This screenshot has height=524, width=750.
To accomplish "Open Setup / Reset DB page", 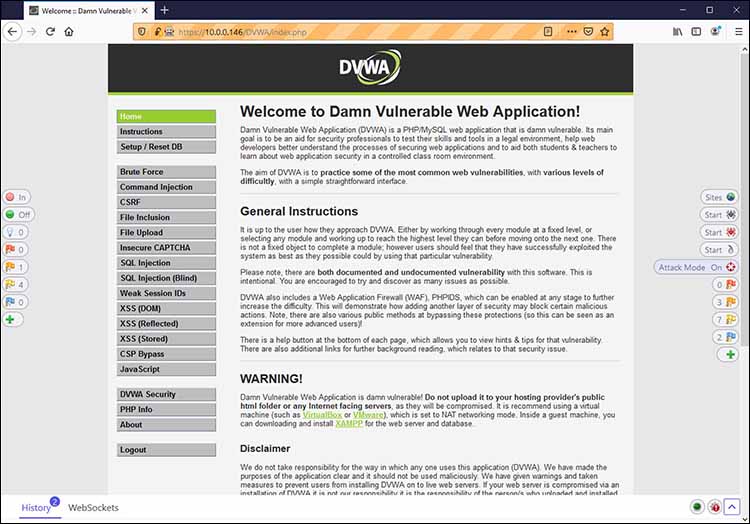I will click(x=166, y=147).
